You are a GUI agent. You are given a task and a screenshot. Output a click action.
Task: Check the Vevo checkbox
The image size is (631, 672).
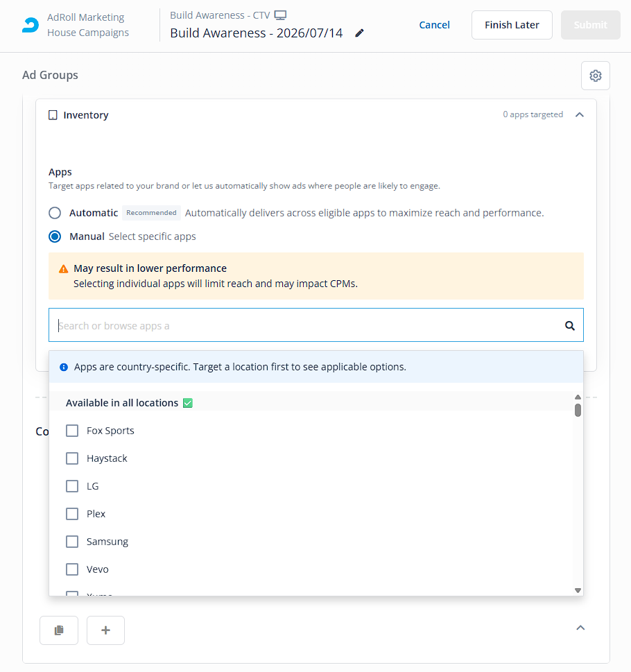click(x=72, y=569)
